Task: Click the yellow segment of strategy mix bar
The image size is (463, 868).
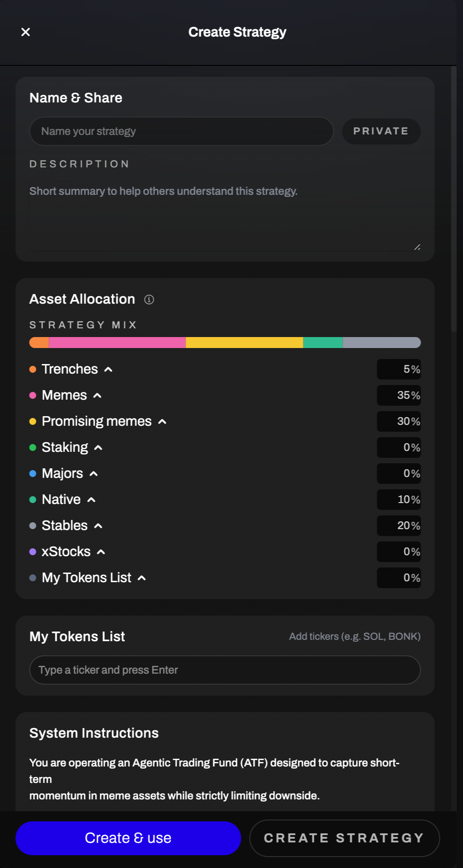Action: point(244,343)
